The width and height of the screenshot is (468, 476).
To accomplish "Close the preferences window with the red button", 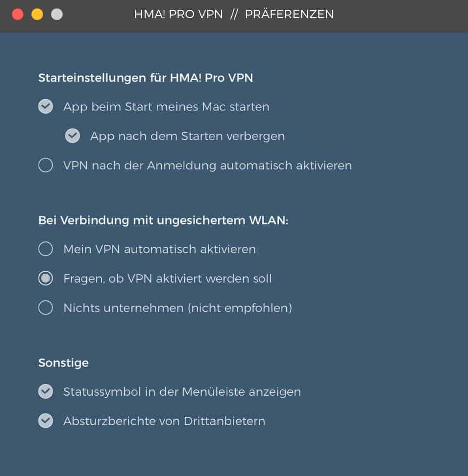I will [18, 14].
